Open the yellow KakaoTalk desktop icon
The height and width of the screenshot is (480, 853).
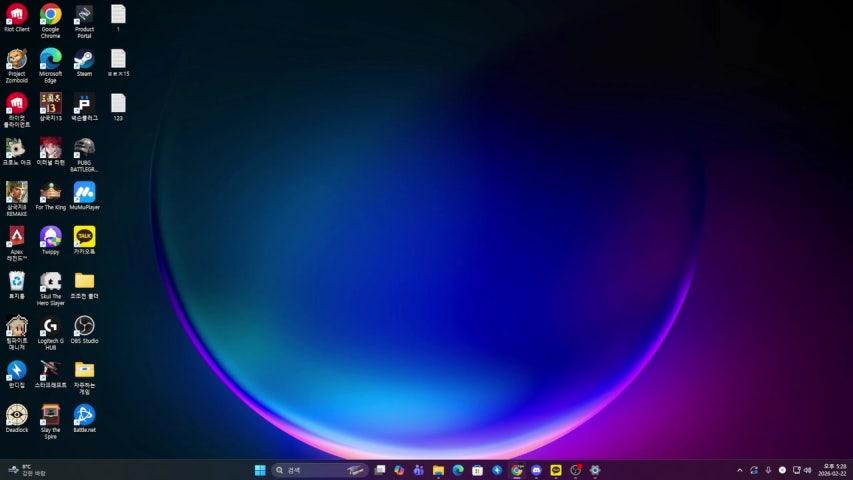pyautogui.click(x=84, y=236)
